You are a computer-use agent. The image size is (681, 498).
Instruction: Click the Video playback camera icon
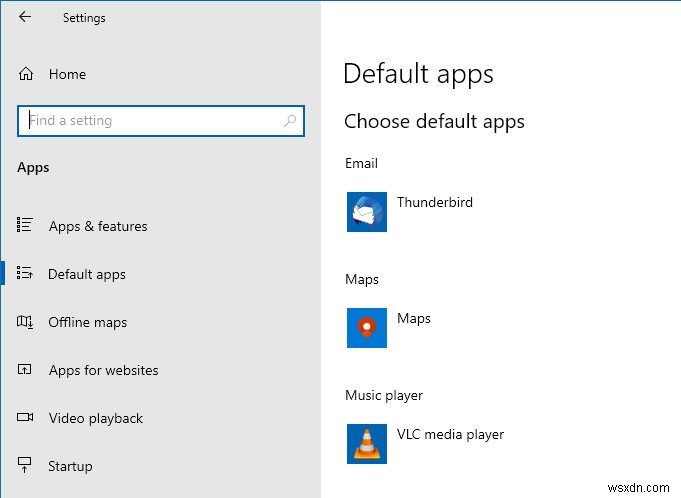25,417
